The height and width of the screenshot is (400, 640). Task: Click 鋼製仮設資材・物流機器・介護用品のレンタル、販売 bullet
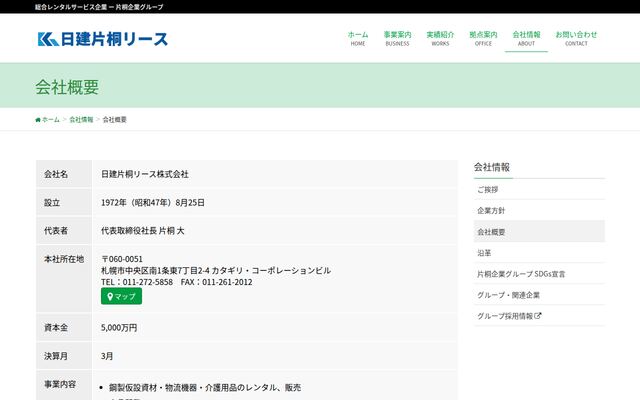point(205,387)
